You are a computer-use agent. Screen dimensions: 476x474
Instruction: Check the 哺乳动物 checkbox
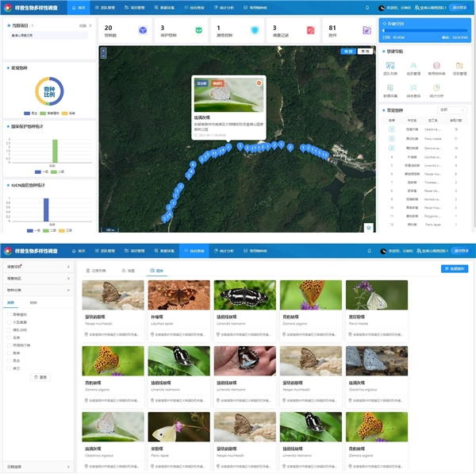[9, 330]
